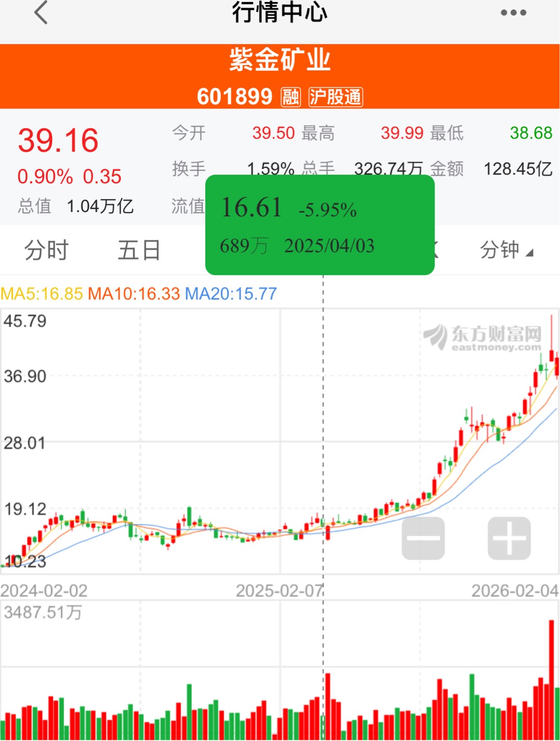This screenshot has height=741, width=560.
Task: Zoom out chart with minus button
Action: (x=423, y=538)
